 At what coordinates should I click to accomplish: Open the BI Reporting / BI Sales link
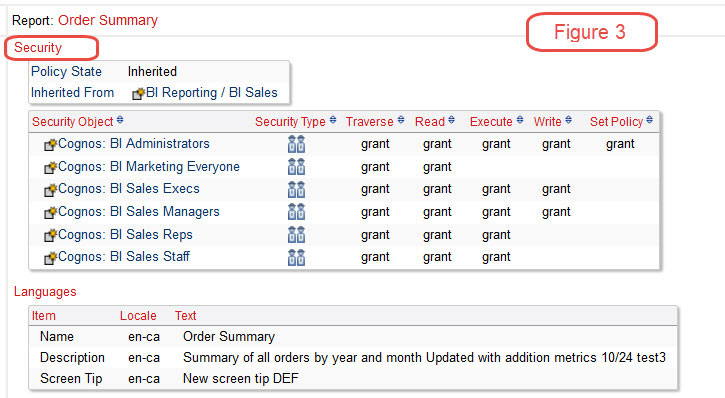coord(212,92)
